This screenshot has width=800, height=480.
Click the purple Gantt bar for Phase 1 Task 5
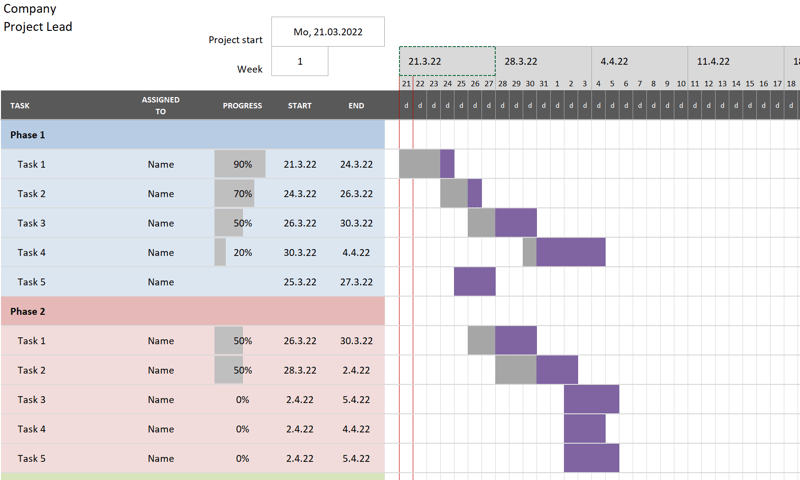pos(474,282)
